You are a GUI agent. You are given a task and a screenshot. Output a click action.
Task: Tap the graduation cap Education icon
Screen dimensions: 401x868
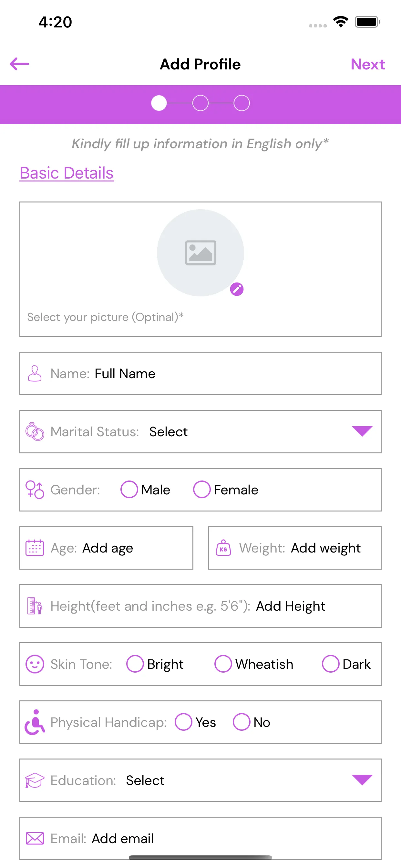click(x=35, y=780)
